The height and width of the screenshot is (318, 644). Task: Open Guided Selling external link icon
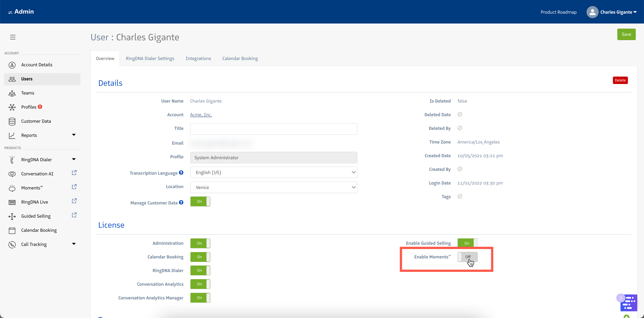pyautogui.click(x=74, y=215)
